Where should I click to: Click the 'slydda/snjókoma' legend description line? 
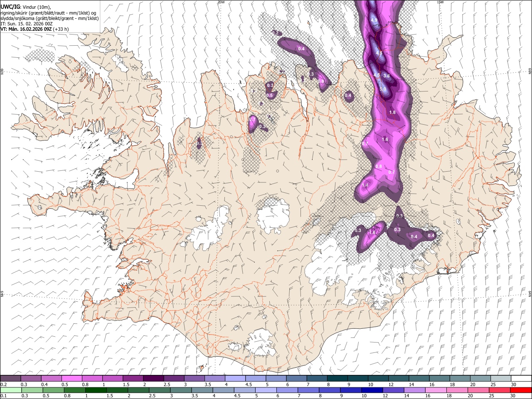coord(49,18)
